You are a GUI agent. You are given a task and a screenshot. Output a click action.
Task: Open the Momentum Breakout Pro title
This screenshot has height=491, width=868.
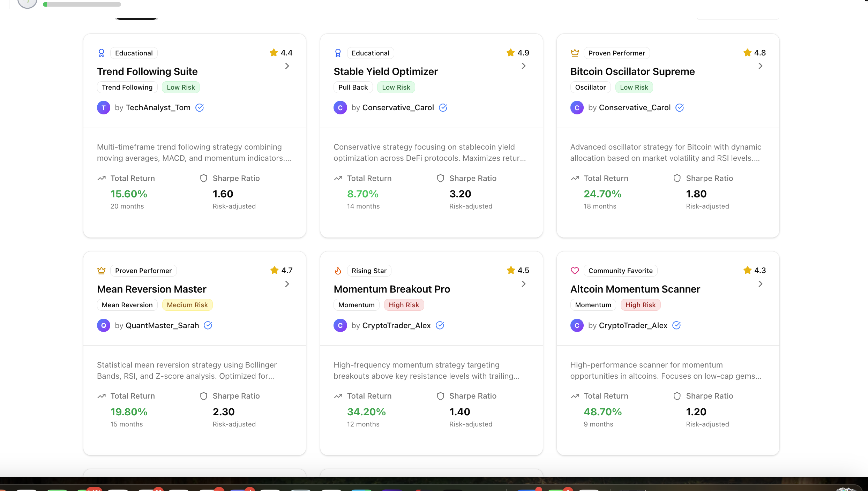coord(392,289)
